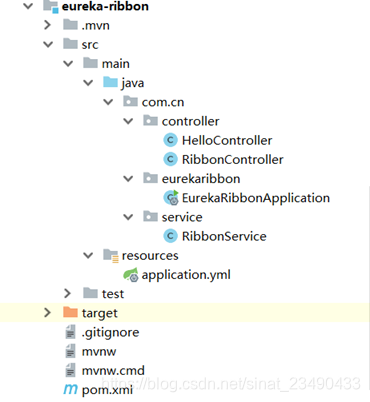The image size is (370, 402).
Task: Expand the test folder chevron
Action: click(68, 293)
